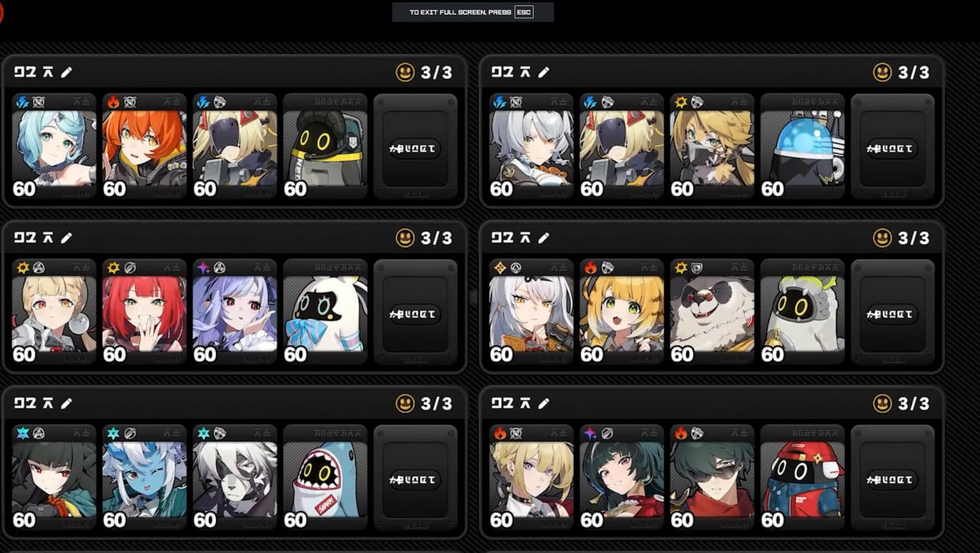Click pencil edit icon above the panda team
This screenshot has height=553, width=980.
click(x=544, y=237)
